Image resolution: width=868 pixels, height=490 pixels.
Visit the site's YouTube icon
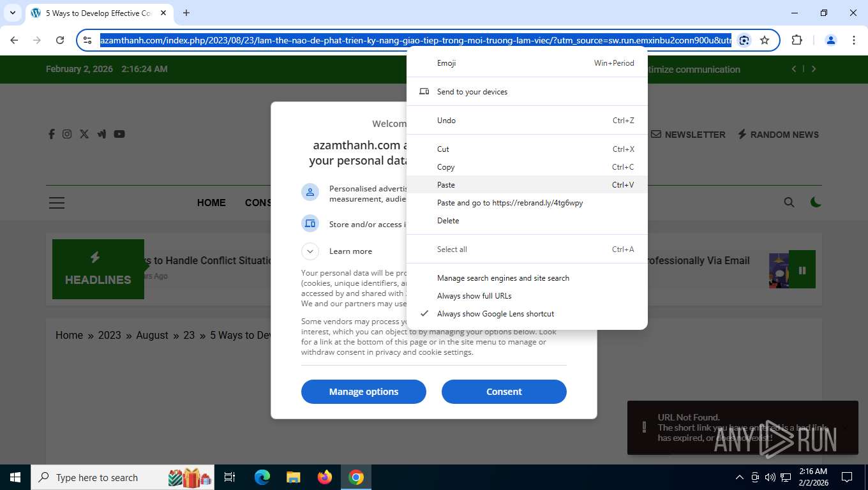point(119,134)
